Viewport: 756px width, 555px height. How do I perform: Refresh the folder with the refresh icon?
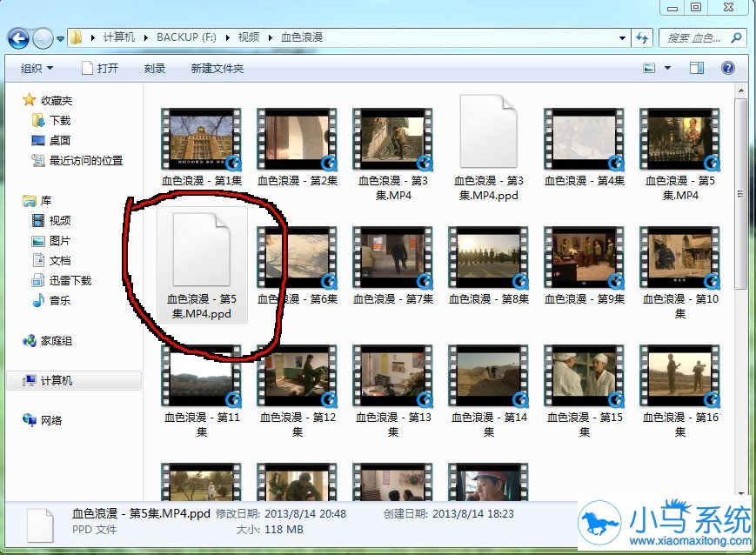tap(642, 37)
